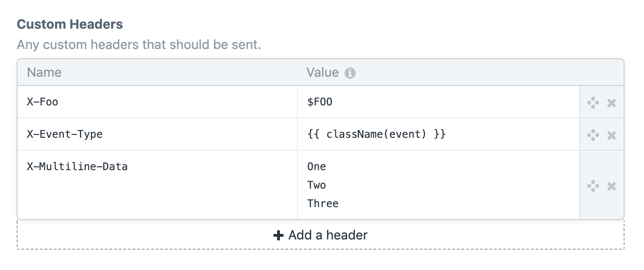Focus the X-Foo name field
Viewport: 644px width, 270px height.
157,102
